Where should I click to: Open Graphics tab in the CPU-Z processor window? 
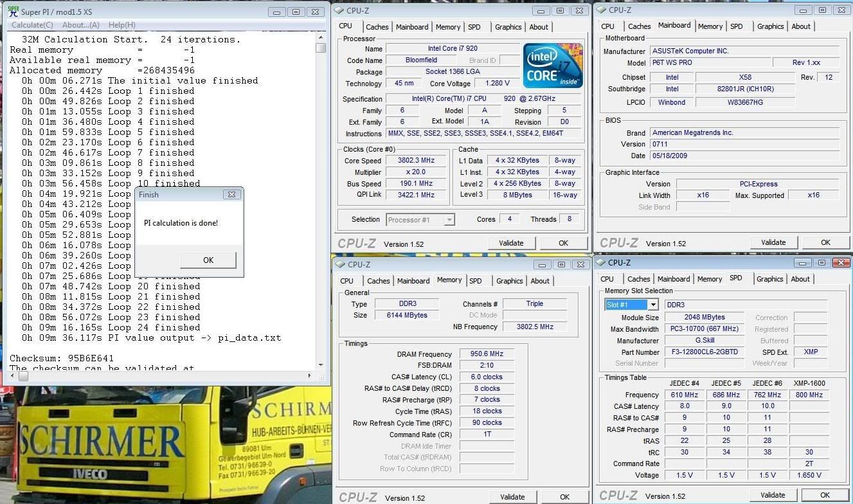[x=508, y=27]
